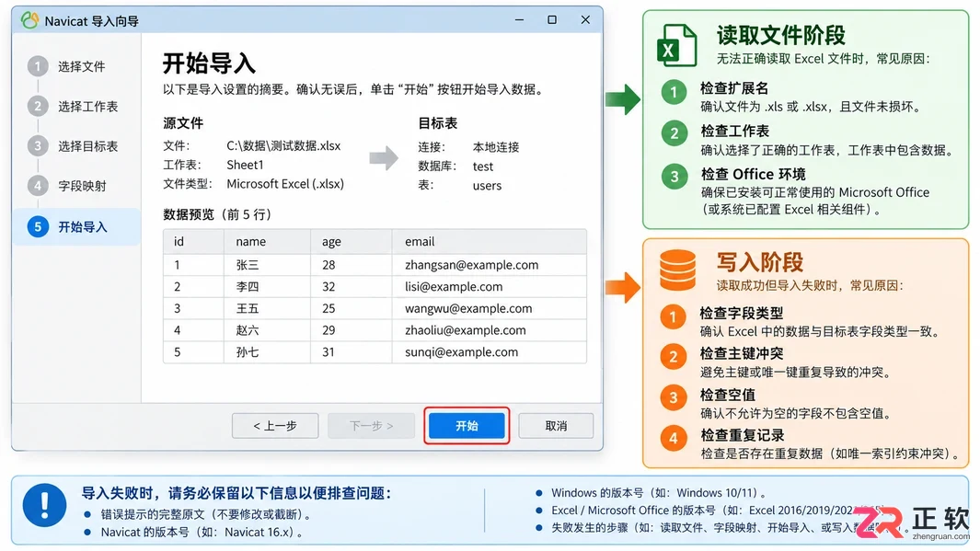
Task: Minimize the Navicat import wizard window
Action: point(519,20)
